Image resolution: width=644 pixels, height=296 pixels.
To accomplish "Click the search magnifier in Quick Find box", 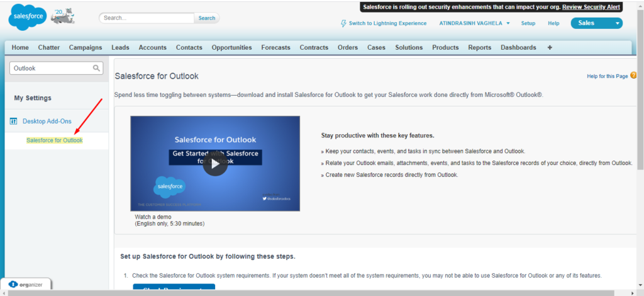I will pyautogui.click(x=96, y=68).
